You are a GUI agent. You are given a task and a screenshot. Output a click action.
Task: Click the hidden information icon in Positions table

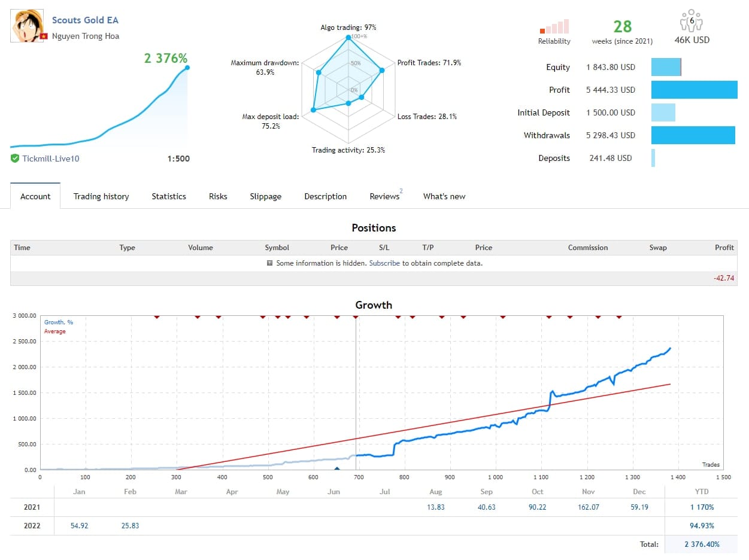270,263
